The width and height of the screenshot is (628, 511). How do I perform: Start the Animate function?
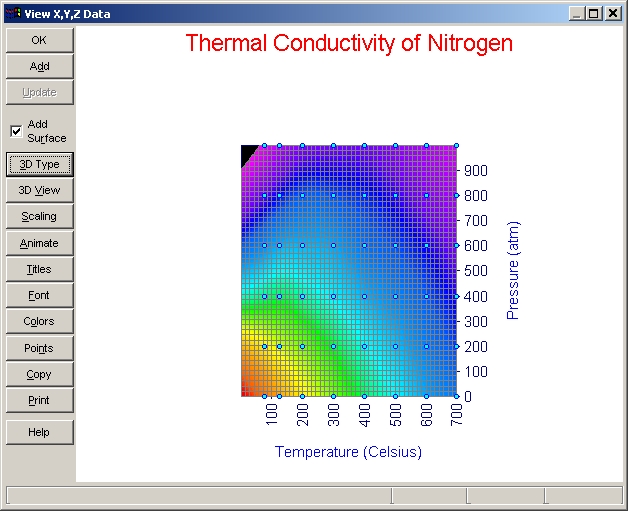(39, 243)
